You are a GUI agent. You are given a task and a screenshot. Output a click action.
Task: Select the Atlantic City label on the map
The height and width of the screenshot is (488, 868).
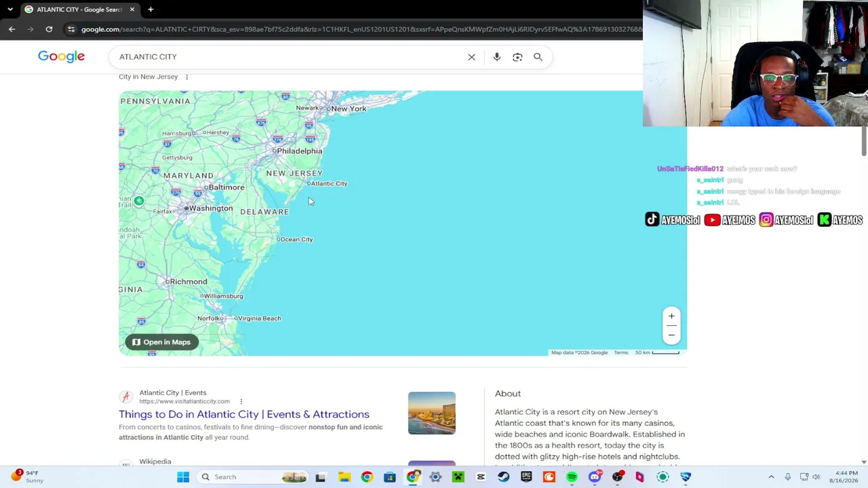tap(329, 184)
